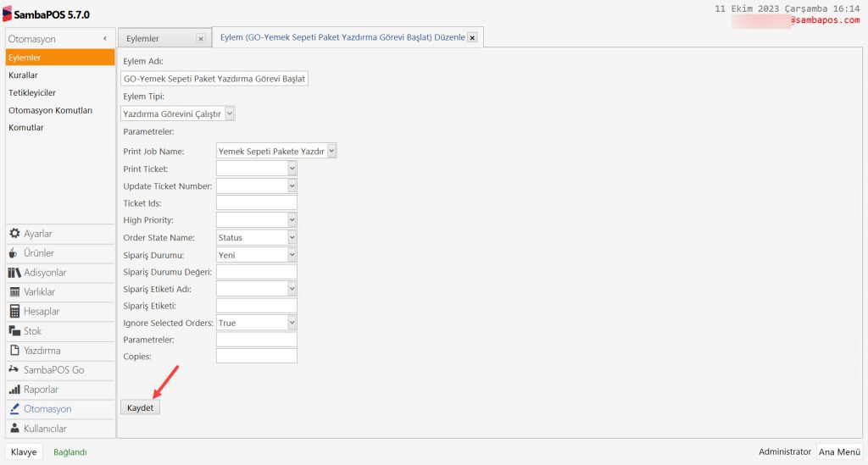Click the Otomasyon pencil icon

(14, 408)
